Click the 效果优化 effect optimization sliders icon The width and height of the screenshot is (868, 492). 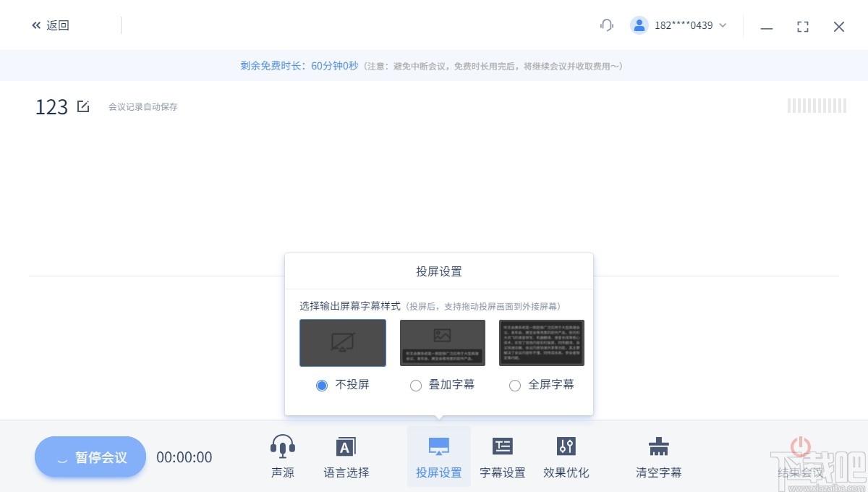(x=566, y=446)
